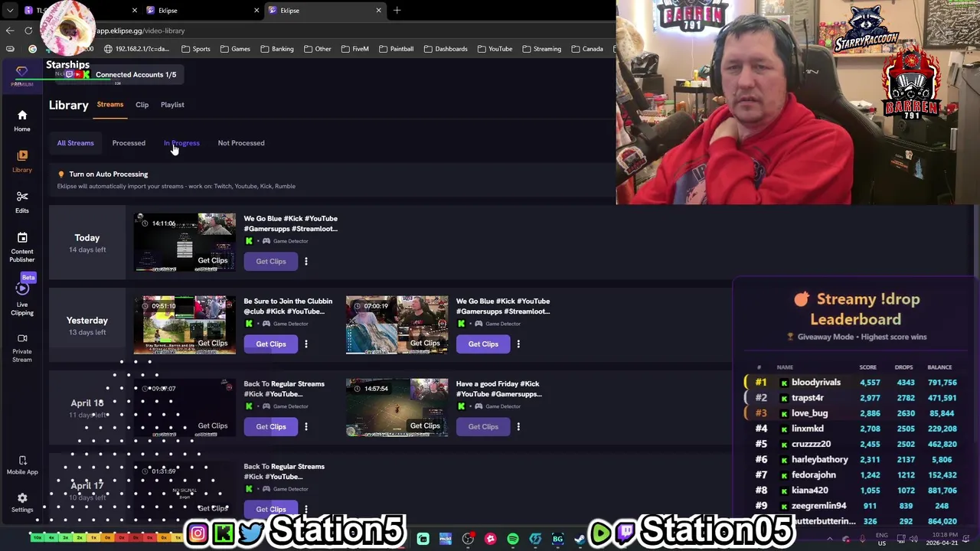This screenshot has height=551, width=980.
Task: Open the BG app in taskbar
Action: [557, 539]
